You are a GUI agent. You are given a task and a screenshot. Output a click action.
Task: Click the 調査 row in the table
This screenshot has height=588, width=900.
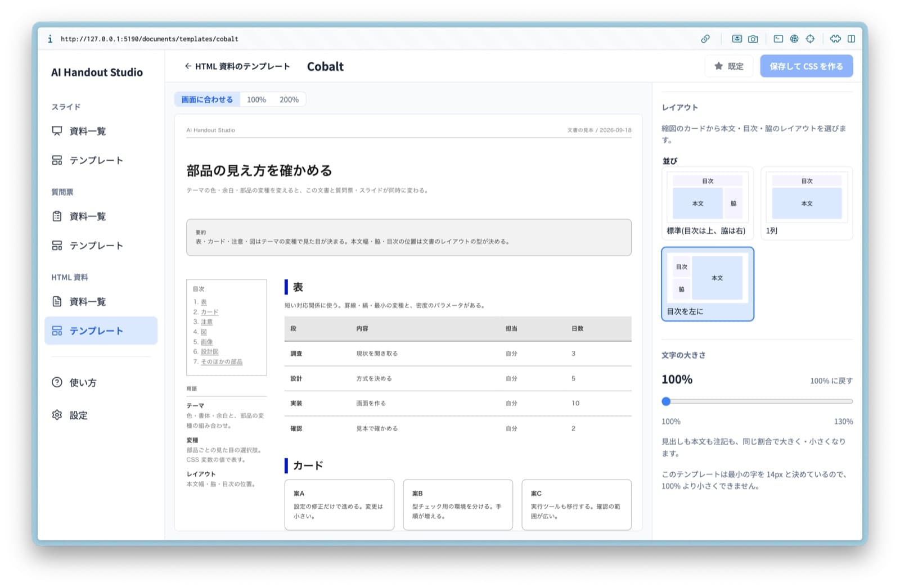pyautogui.click(x=458, y=354)
